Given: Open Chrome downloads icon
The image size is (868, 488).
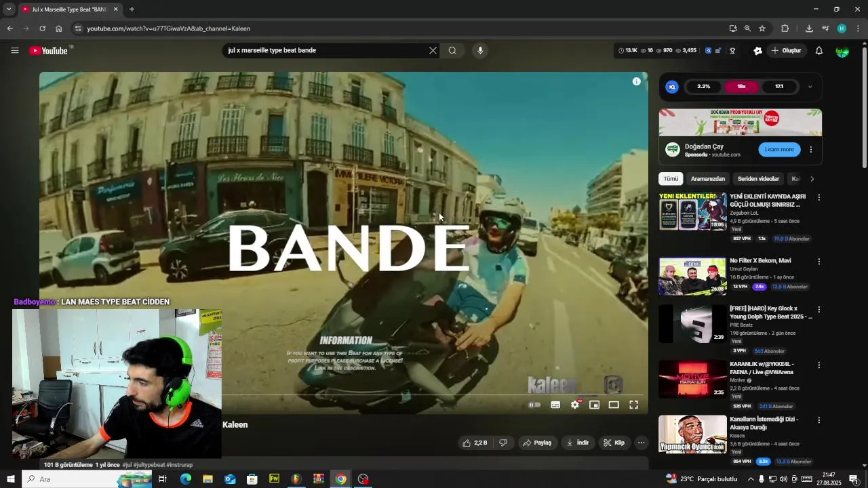Looking at the screenshot, I should tap(809, 28).
